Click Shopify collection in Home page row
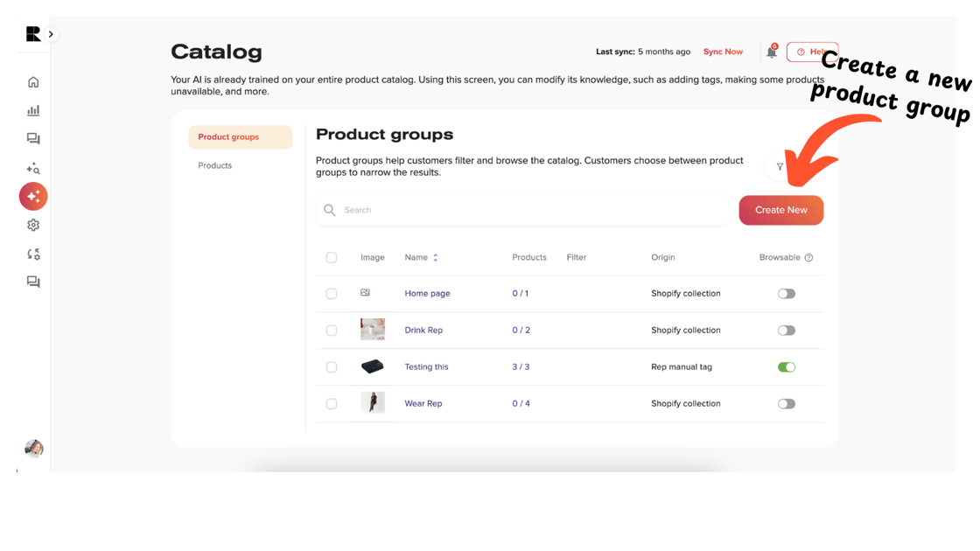 (x=686, y=294)
